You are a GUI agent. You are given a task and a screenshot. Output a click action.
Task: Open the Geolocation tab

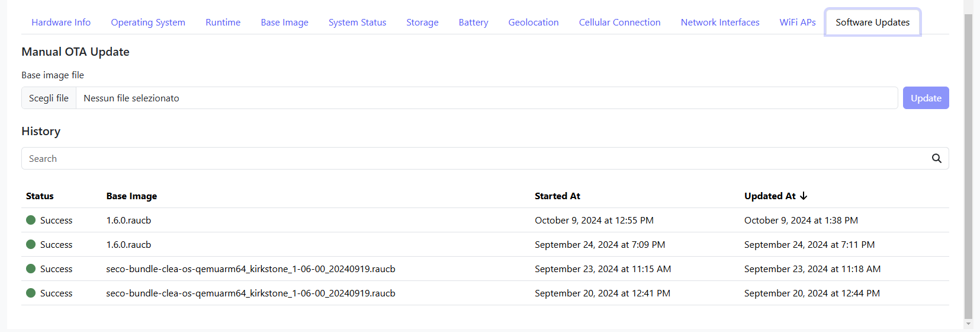click(x=533, y=23)
